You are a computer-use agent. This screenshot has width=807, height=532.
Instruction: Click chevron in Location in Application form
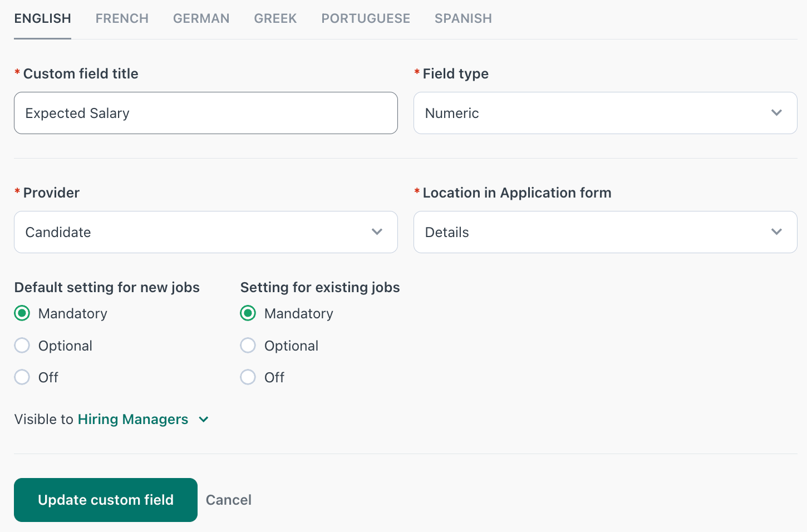pos(776,232)
